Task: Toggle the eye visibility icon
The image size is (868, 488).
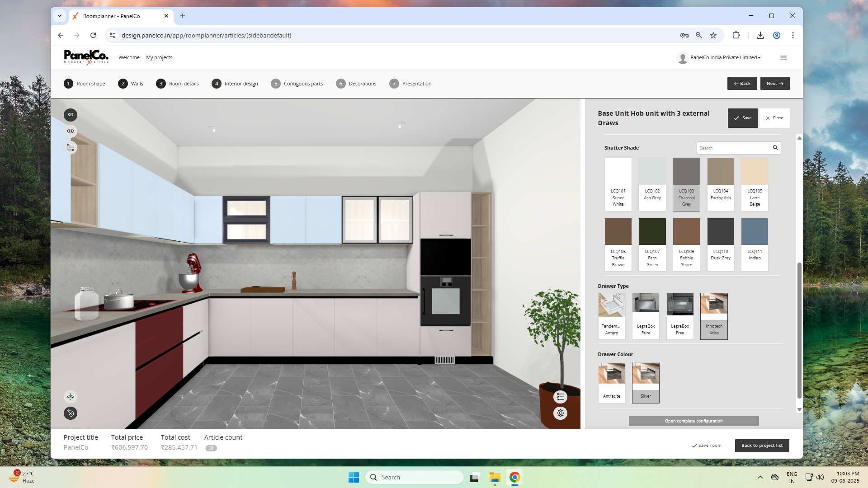Action: (70, 131)
